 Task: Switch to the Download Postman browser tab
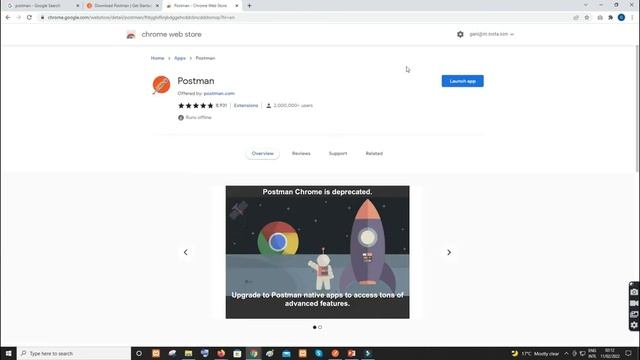tap(122, 6)
